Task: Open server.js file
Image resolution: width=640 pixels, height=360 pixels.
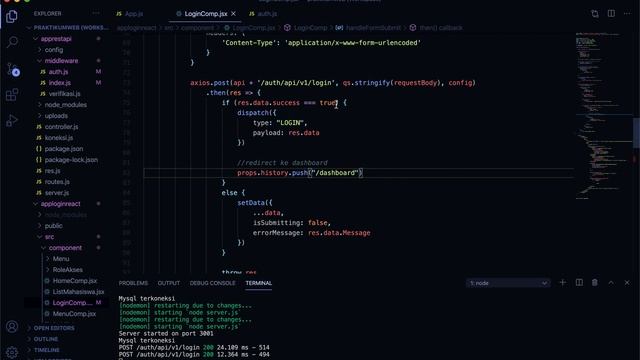Action: pyautogui.click(x=57, y=193)
